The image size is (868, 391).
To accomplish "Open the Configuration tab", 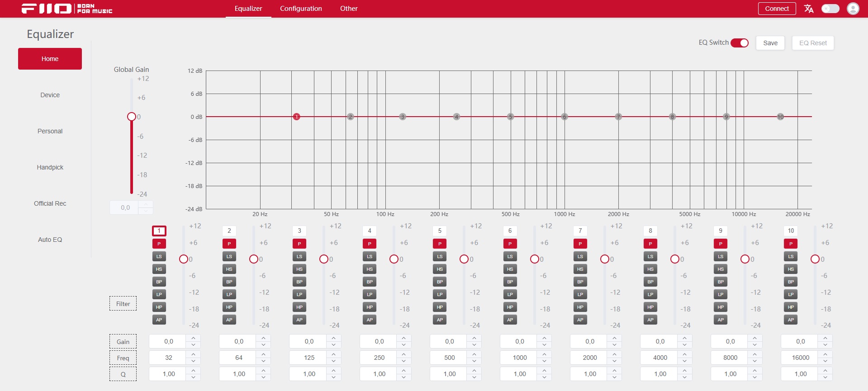I will pos(301,9).
